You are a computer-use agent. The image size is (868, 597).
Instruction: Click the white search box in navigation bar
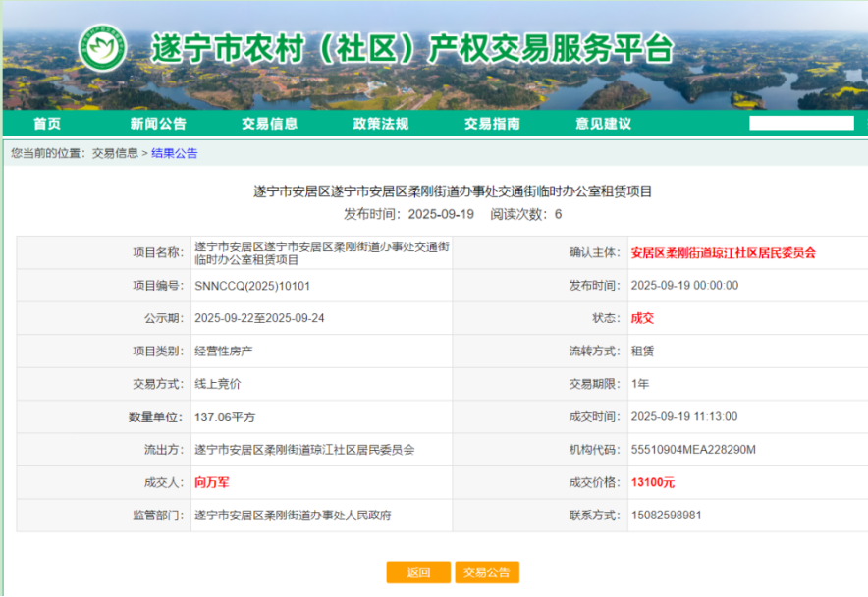point(801,124)
